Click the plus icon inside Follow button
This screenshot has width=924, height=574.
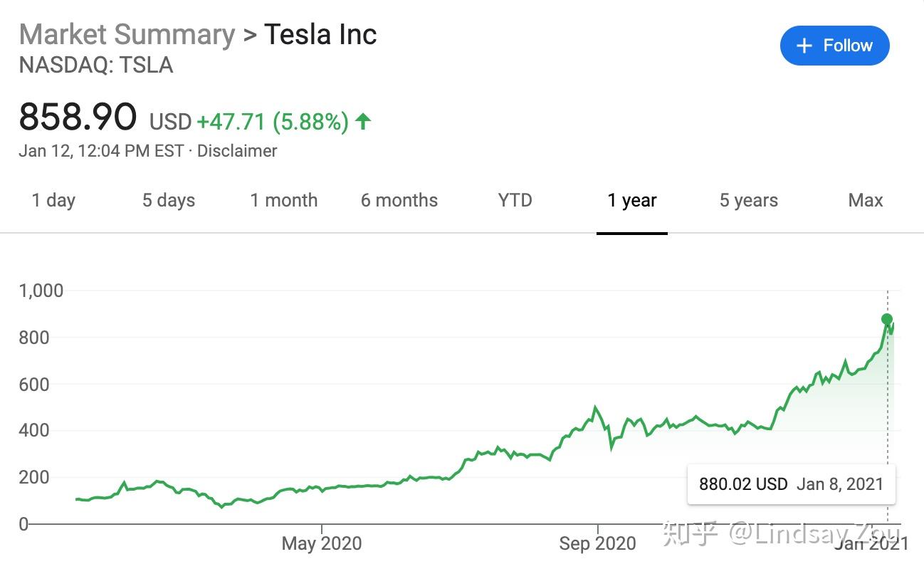tap(803, 45)
